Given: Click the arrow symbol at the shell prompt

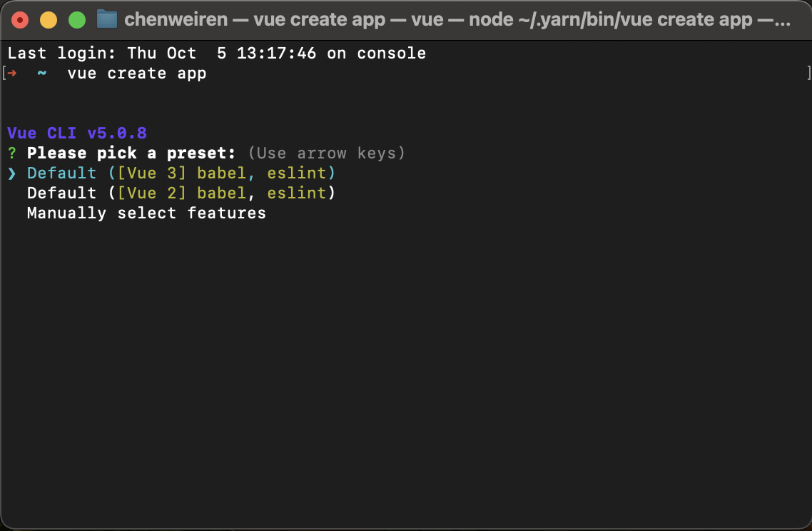Looking at the screenshot, I should coord(13,73).
